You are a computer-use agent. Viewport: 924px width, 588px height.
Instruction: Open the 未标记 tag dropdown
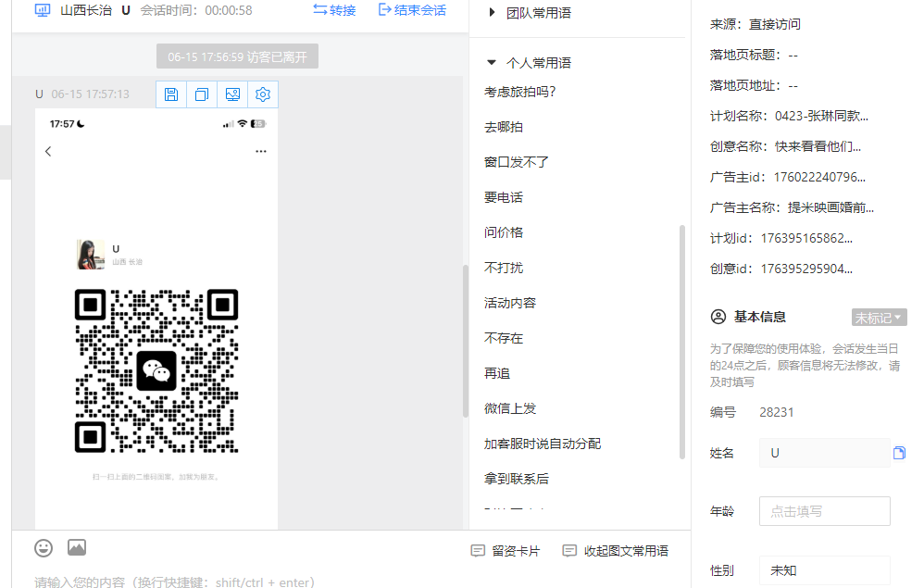pos(879,317)
